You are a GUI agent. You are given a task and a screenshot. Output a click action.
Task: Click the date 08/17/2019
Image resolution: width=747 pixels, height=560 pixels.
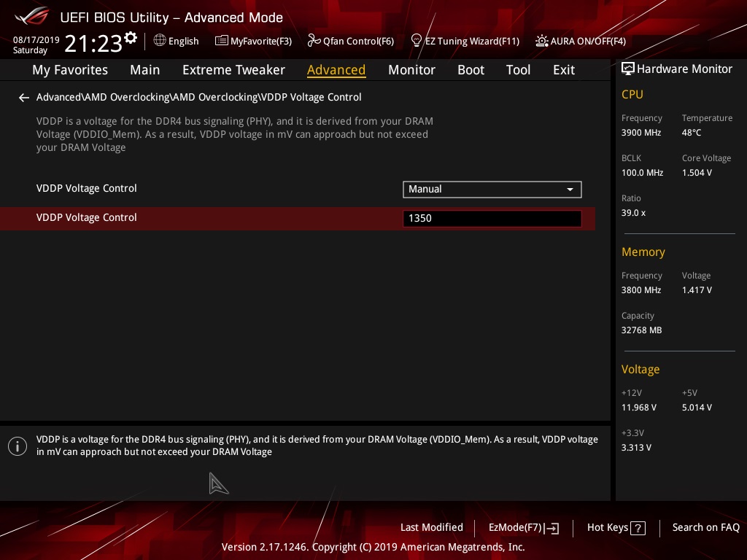[x=36, y=40]
